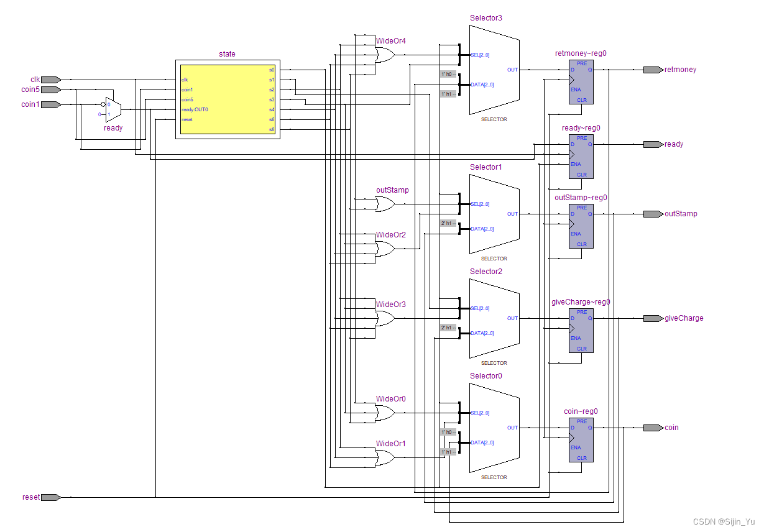Click the WideOr4 OR gate
The width and height of the screenshot is (764, 532).
(385, 56)
